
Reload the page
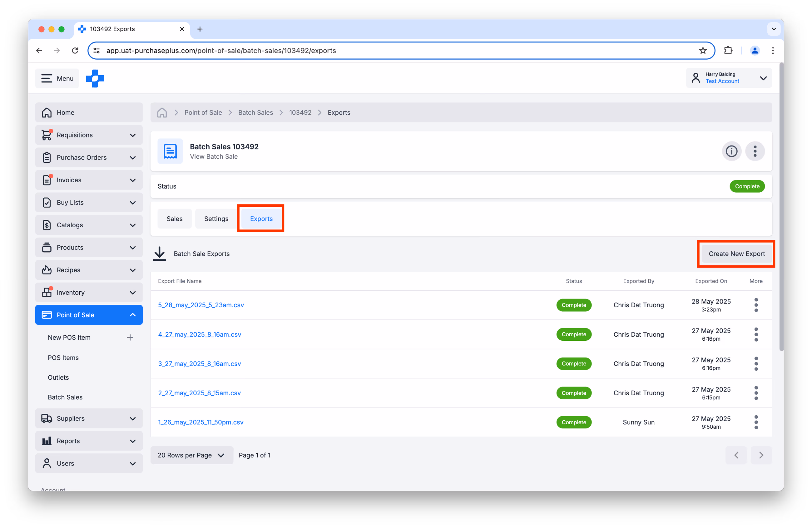[x=75, y=51]
